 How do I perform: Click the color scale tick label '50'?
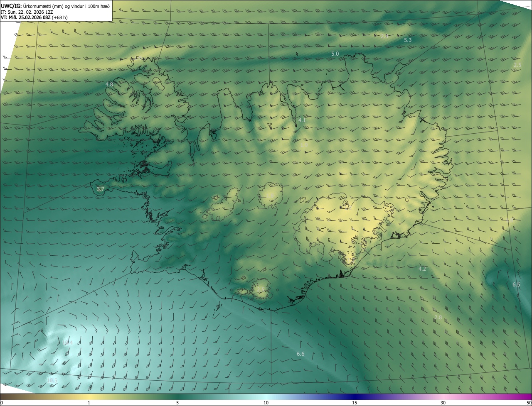tap(529, 403)
